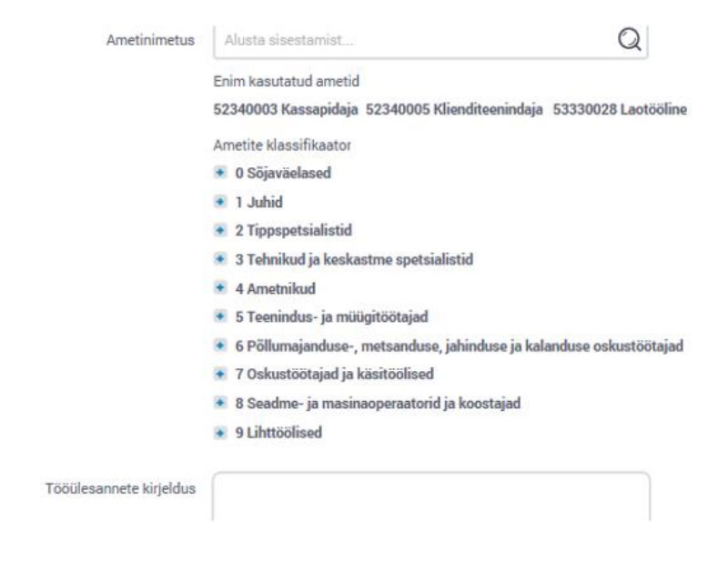
Task: Select 52340005 Klienditeenindaja quick link
Action: pyautogui.click(x=454, y=109)
